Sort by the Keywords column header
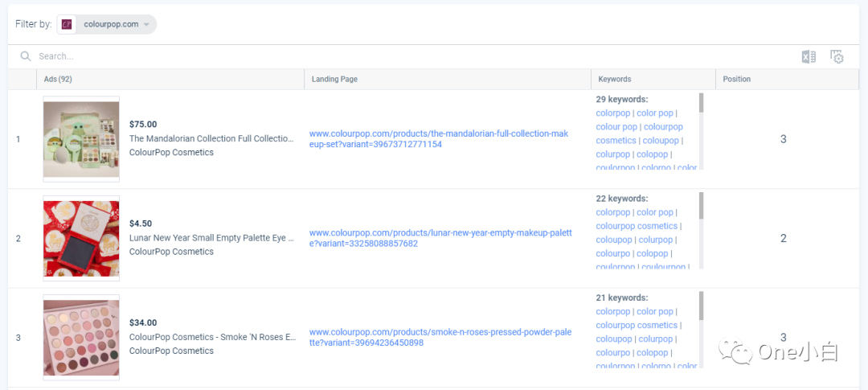The image size is (868, 390). [615, 80]
